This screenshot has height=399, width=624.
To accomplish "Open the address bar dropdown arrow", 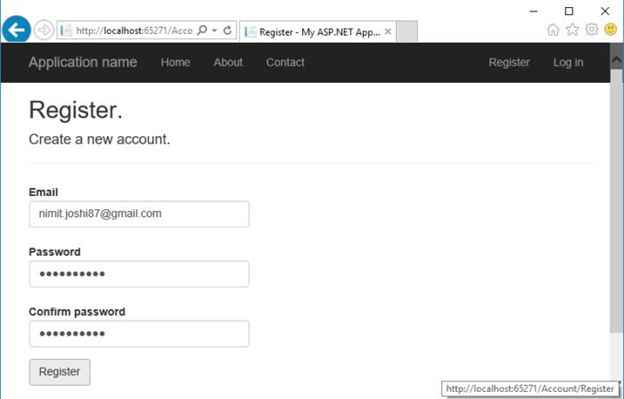I will [x=214, y=30].
